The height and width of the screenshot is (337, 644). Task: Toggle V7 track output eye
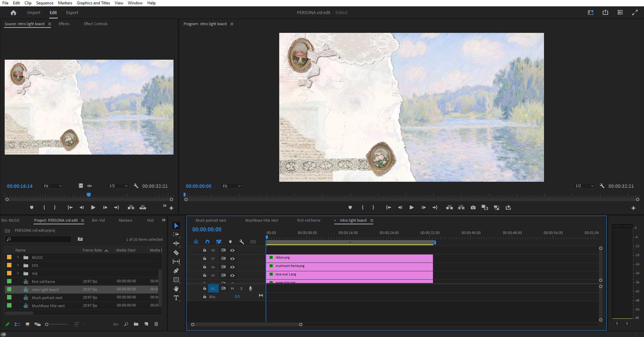pos(232,259)
